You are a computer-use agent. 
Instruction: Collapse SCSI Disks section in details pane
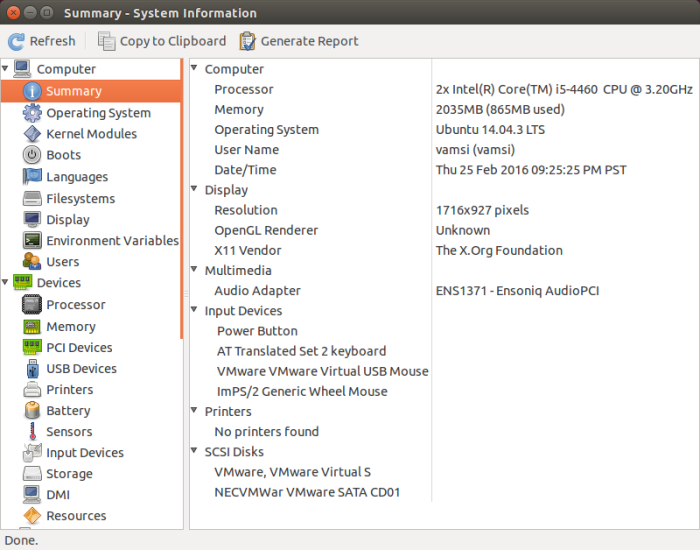coord(194,450)
